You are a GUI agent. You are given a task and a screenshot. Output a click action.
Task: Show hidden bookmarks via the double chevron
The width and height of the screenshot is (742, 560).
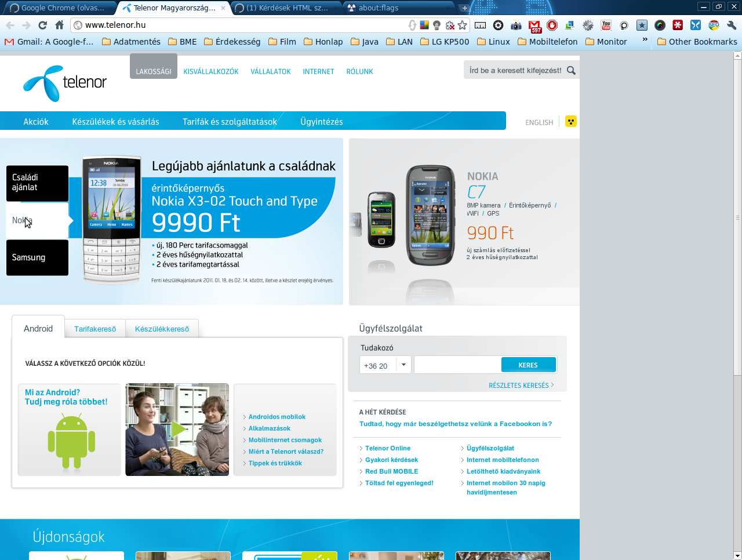click(645, 39)
